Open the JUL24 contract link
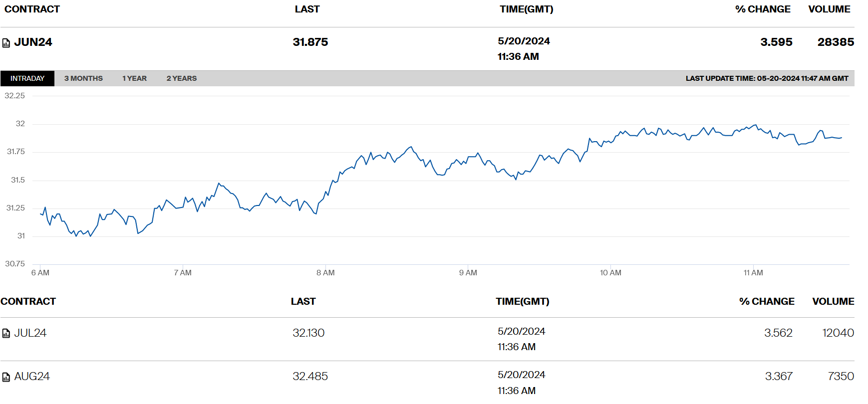 point(30,333)
